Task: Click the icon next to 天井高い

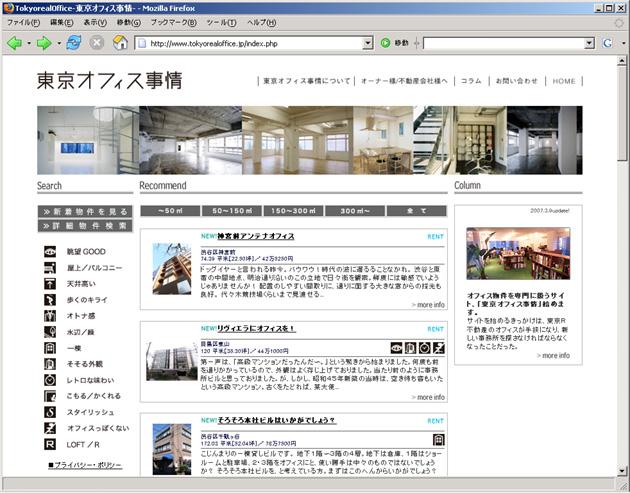Action: point(50,284)
